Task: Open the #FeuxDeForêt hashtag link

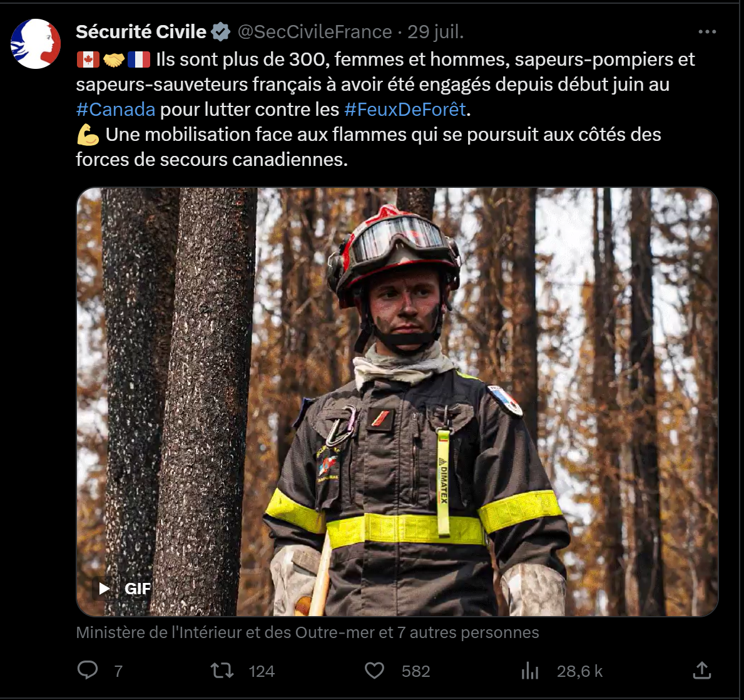Action: pyautogui.click(x=405, y=110)
